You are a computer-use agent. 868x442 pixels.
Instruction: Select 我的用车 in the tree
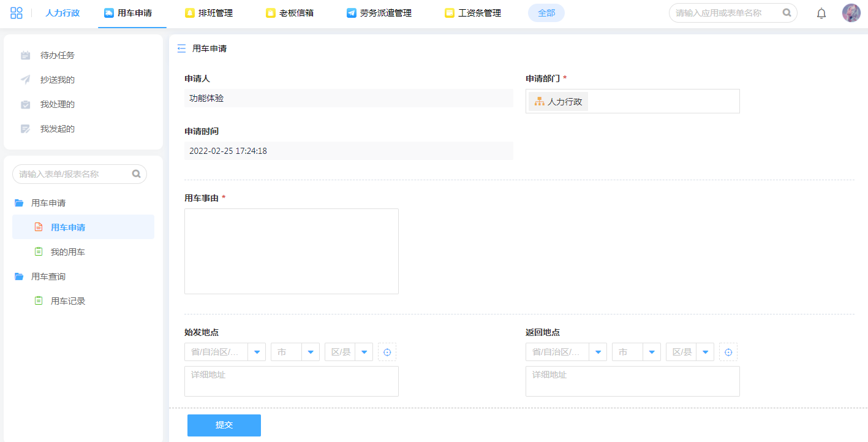click(67, 252)
